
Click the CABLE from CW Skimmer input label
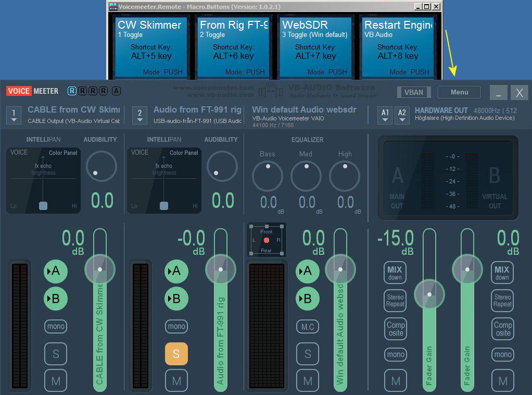click(x=74, y=110)
